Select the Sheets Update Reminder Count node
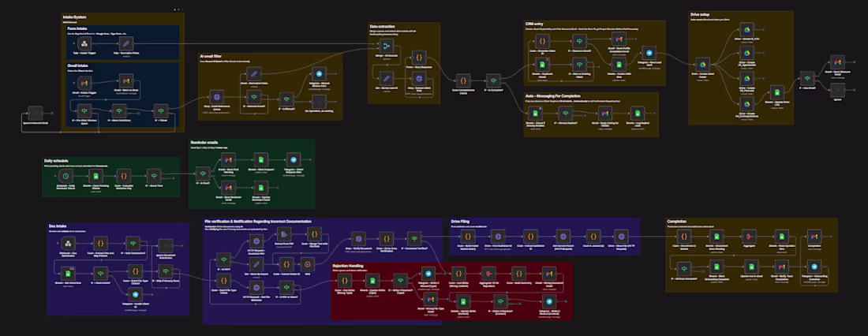 click(x=260, y=186)
